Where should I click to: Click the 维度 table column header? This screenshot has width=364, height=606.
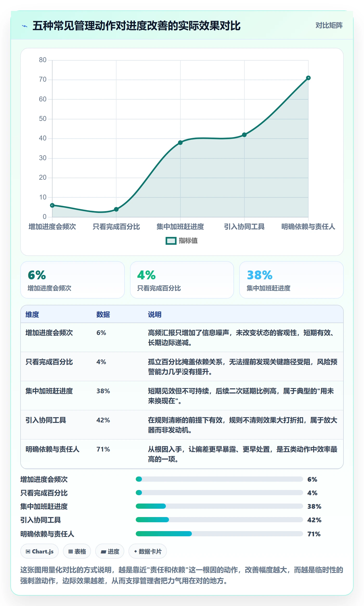coord(32,314)
